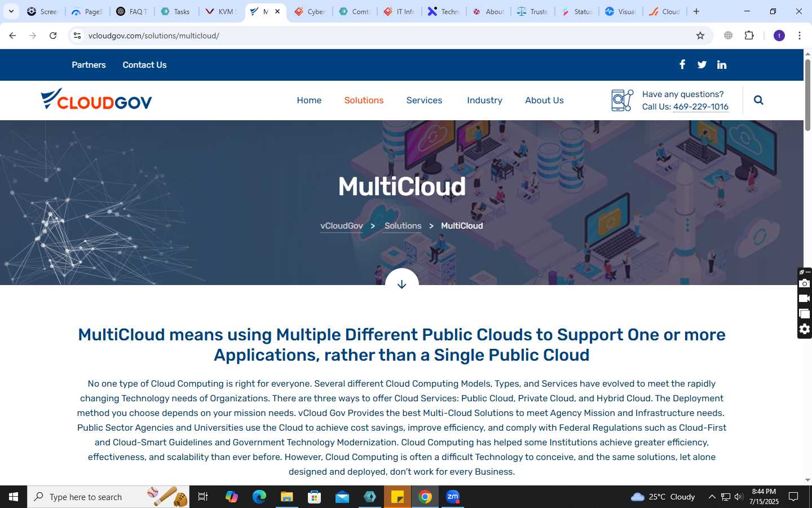Click the CloudGov logo
The image size is (812, 508).
[96, 99]
